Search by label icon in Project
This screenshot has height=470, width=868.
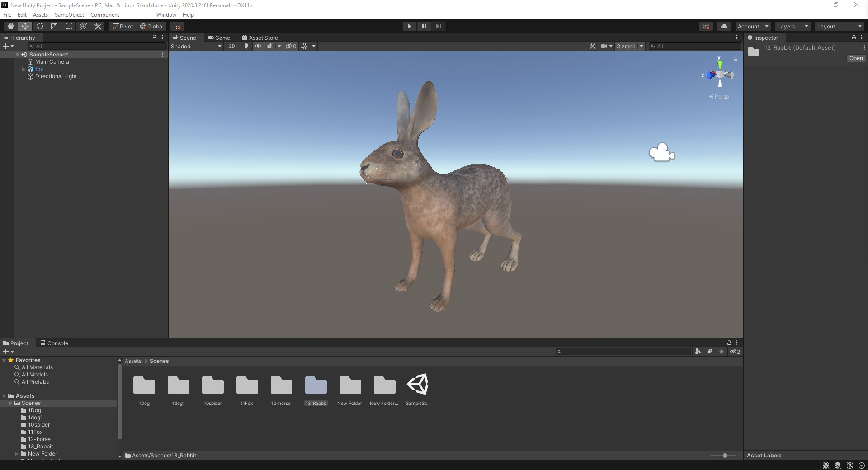[709, 352]
